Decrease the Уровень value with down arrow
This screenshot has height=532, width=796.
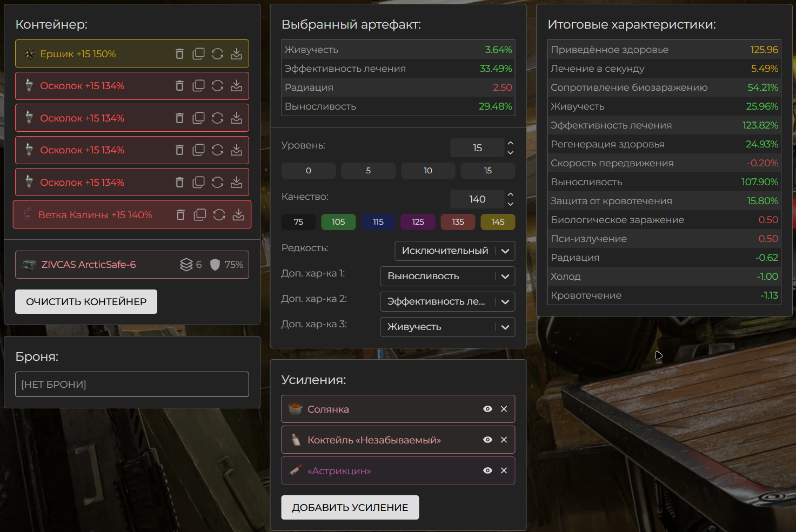(x=511, y=153)
